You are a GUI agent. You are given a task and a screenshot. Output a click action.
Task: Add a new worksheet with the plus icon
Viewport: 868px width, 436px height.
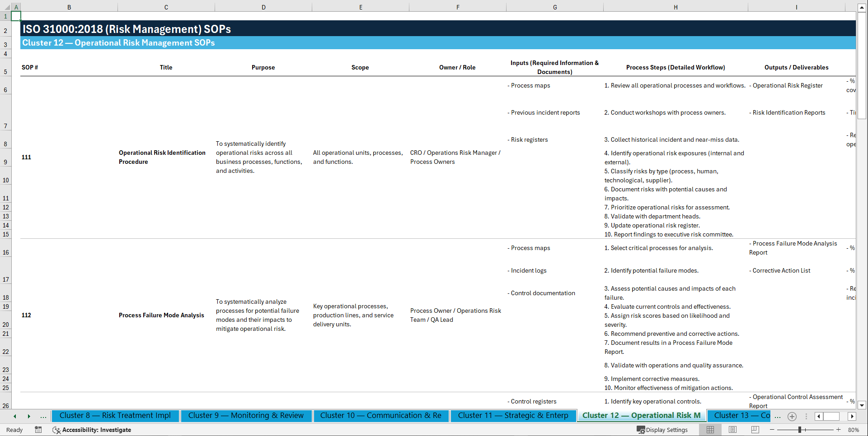pyautogui.click(x=792, y=416)
